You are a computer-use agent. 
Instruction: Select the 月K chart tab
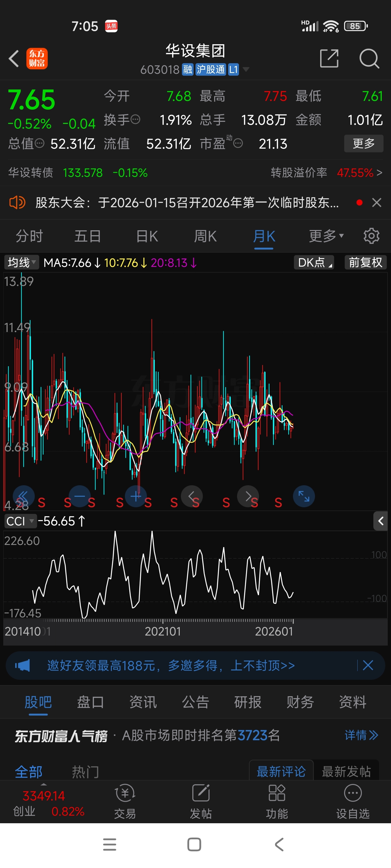[x=264, y=236]
